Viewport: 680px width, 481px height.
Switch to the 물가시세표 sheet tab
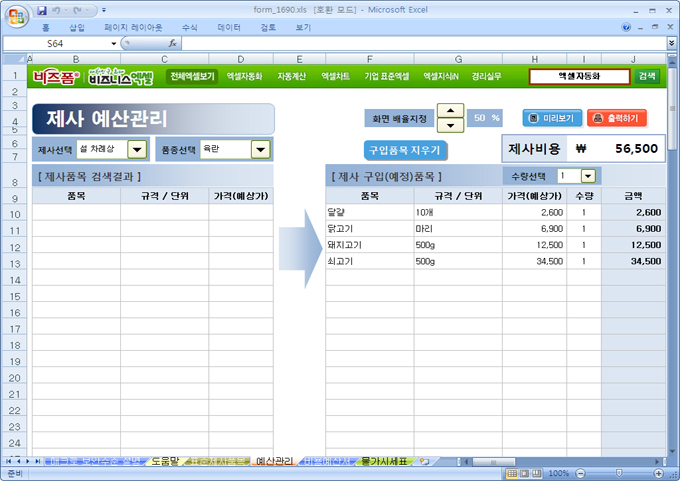(384, 461)
